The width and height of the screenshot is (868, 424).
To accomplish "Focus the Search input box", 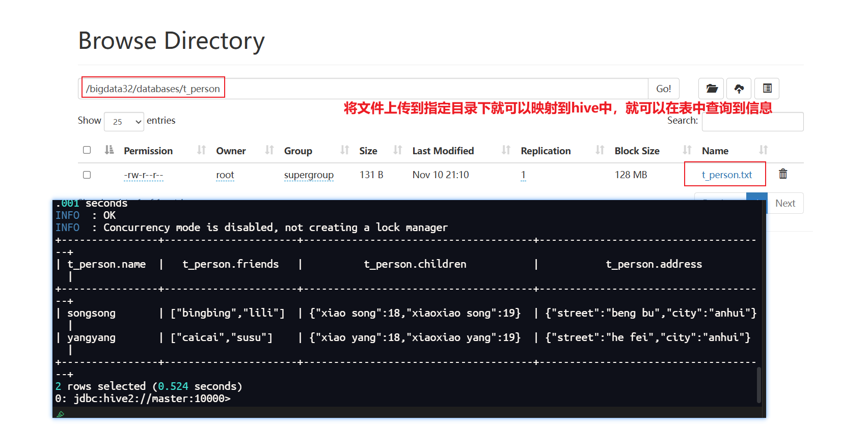I will [x=752, y=122].
